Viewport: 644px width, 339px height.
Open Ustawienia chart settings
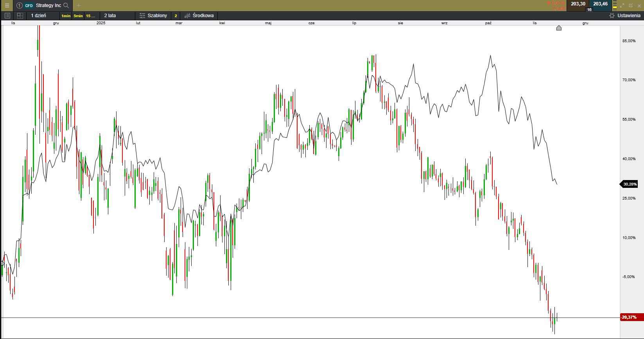625,16
